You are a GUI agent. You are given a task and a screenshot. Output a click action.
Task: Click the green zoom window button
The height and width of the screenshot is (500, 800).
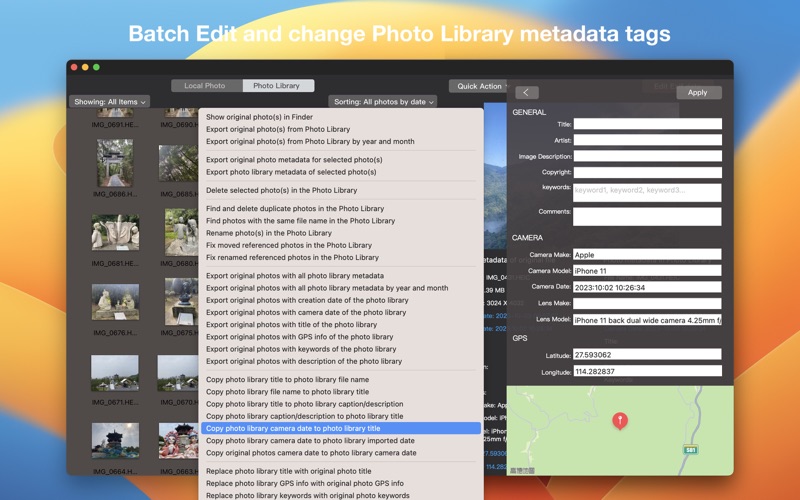click(96, 67)
